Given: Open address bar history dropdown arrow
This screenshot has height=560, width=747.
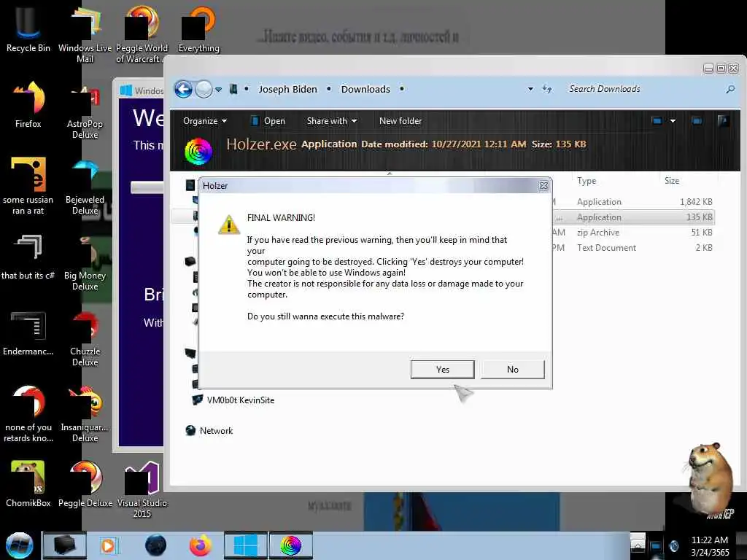Looking at the screenshot, I should [530, 89].
